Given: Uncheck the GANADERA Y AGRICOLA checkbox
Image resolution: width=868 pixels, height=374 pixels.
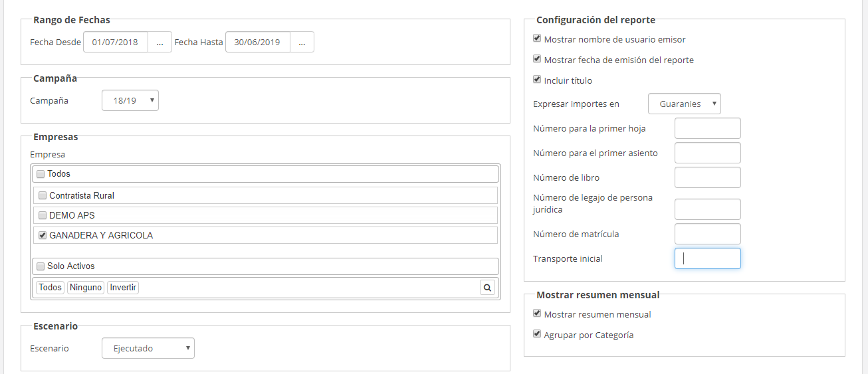Looking at the screenshot, I should 43,235.
